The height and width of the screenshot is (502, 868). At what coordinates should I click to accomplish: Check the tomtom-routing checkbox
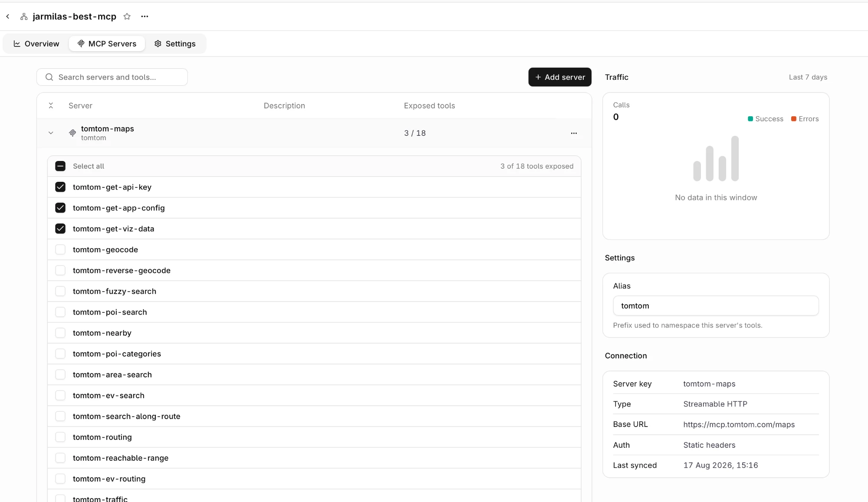[x=60, y=437]
